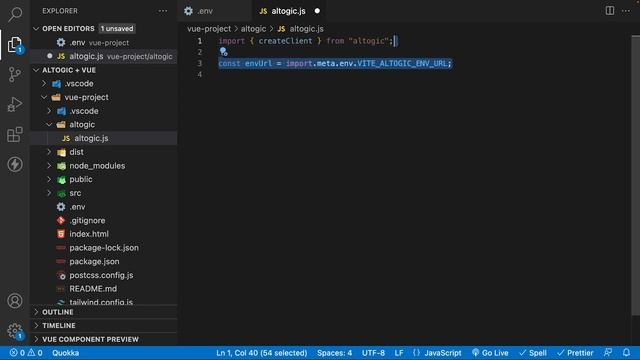Open the Run and Debug view
This screenshot has height=360, width=640.
pyautogui.click(x=15, y=104)
